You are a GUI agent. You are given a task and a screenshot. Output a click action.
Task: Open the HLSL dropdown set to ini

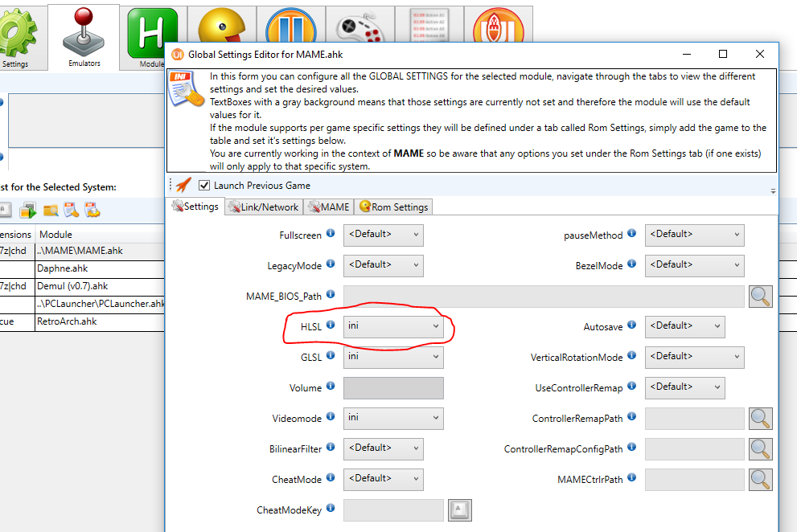click(x=393, y=327)
